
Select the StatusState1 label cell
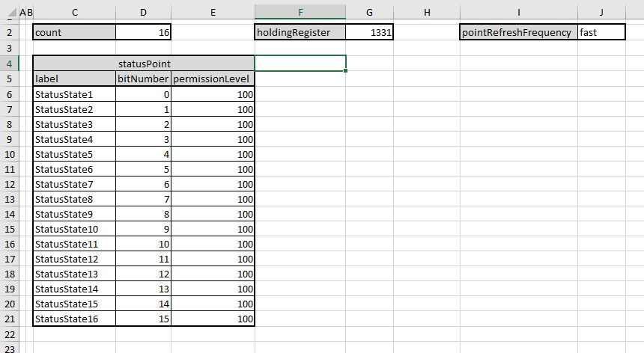click(74, 94)
